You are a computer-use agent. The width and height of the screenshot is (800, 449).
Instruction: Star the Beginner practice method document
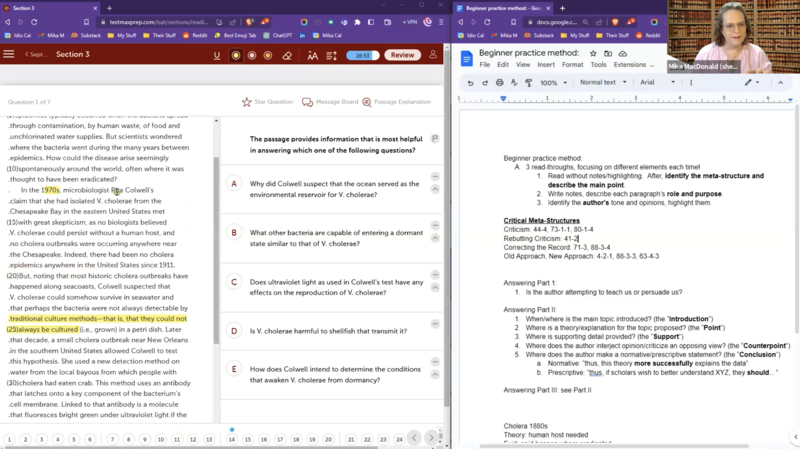pos(593,54)
